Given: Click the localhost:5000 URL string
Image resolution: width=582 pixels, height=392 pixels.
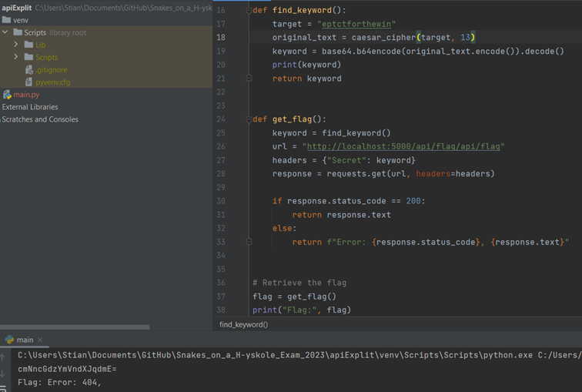Looking at the screenshot, I should click(403, 146).
